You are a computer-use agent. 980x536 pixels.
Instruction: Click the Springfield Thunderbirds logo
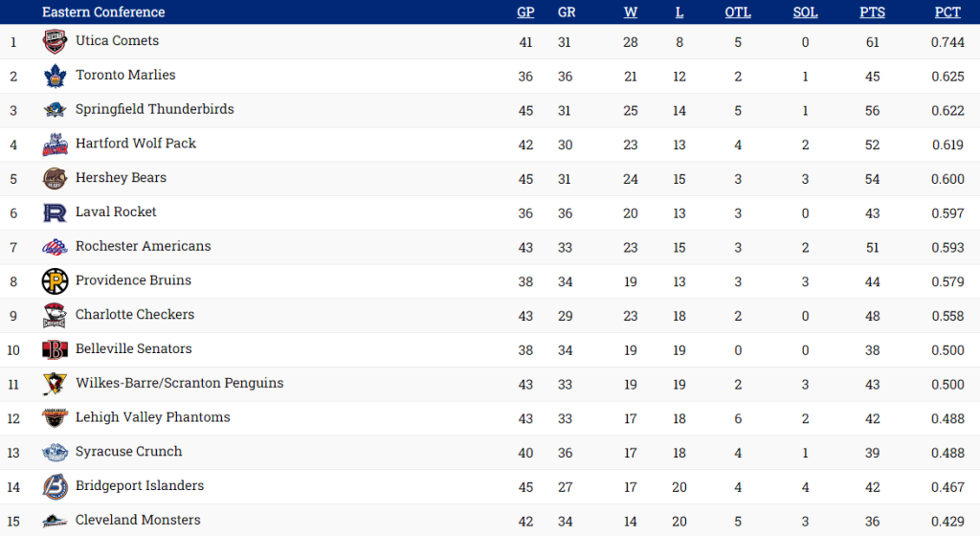pos(55,110)
